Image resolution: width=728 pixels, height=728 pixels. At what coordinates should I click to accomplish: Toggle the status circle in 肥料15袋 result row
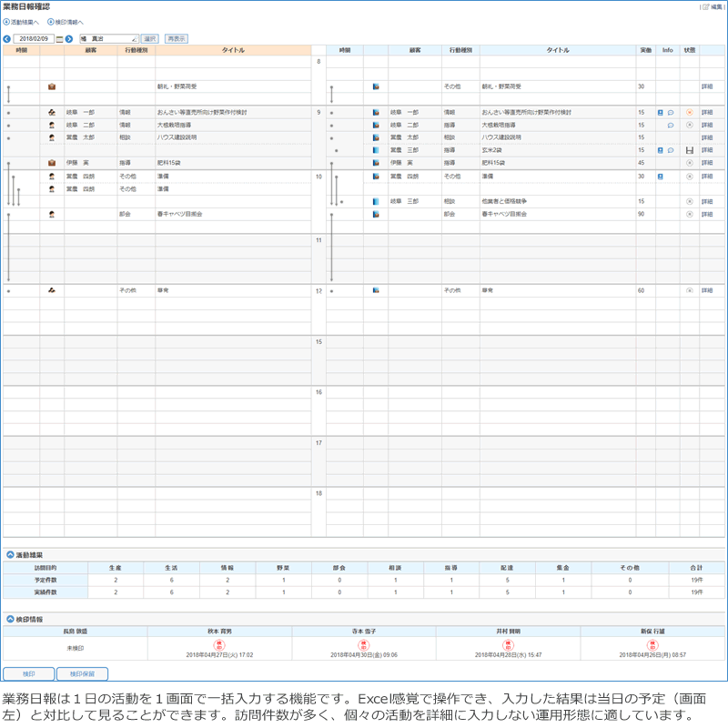689,163
